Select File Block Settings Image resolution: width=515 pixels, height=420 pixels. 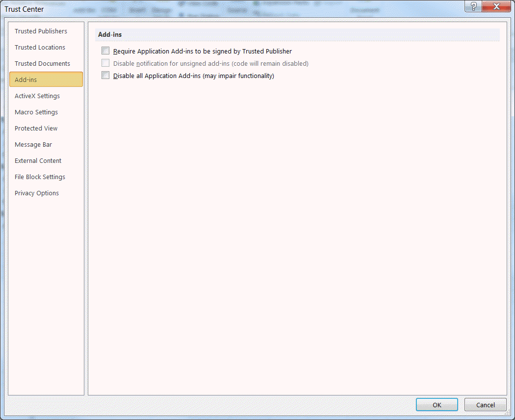coord(40,177)
